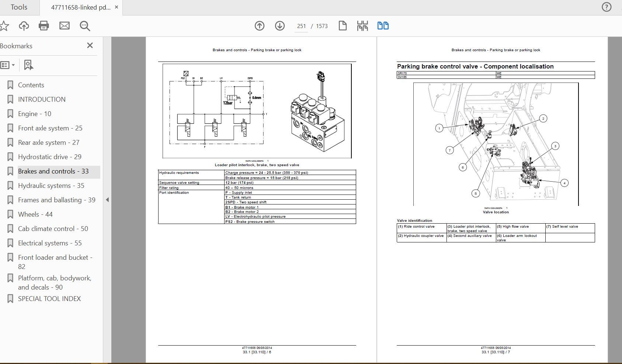Collapse the bookmarks side panel arrow
Viewport: 622px width, 364px height.
point(107,200)
